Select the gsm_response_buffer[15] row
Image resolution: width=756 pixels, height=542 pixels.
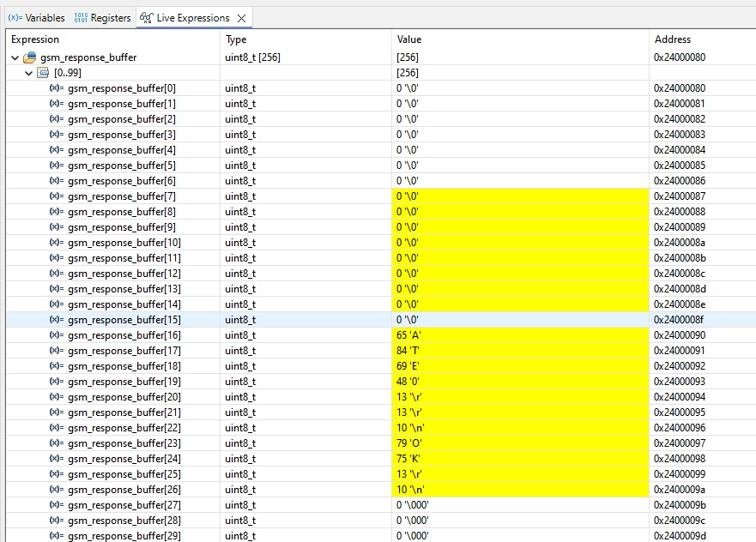pyautogui.click(x=381, y=319)
